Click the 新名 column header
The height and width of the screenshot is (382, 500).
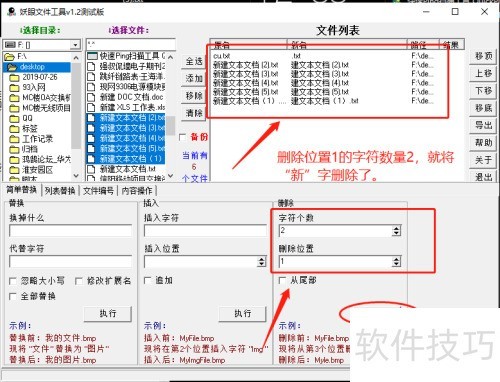[x=347, y=45]
